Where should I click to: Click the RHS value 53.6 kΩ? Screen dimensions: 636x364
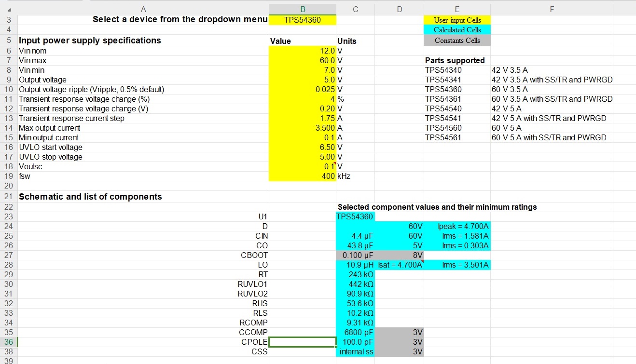356,303
